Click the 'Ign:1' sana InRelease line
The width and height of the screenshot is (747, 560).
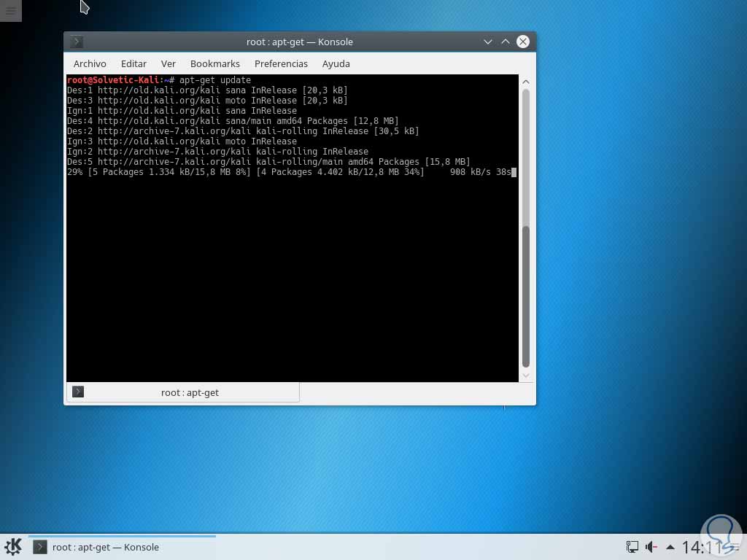pos(182,111)
